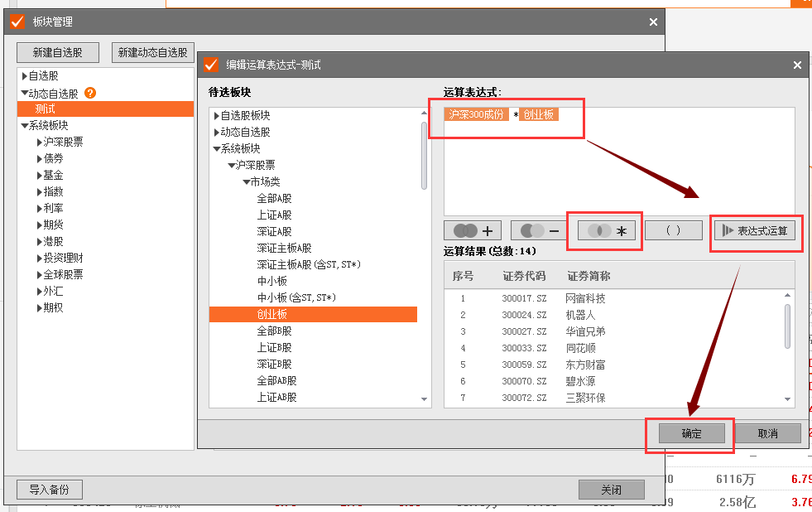Click the intersection asterisk operator button

[x=606, y=231]
